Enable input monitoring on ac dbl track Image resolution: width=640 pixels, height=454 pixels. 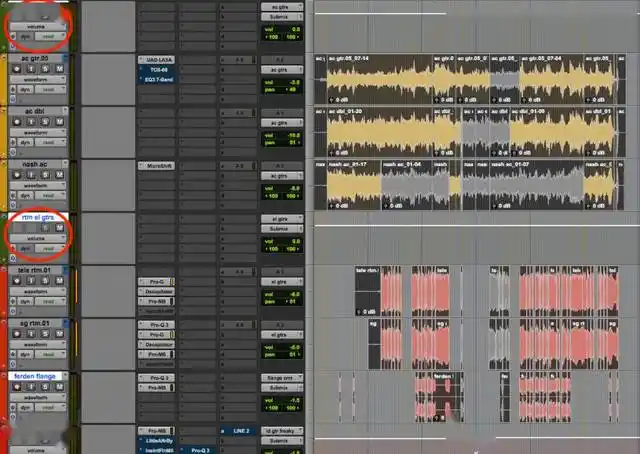32,123
